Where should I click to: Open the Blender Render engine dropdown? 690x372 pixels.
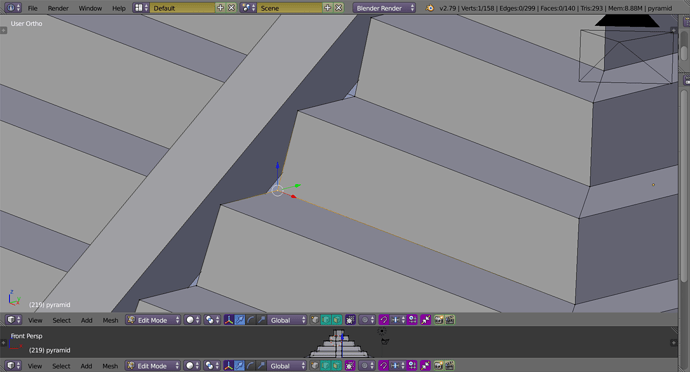pos(384,8)
